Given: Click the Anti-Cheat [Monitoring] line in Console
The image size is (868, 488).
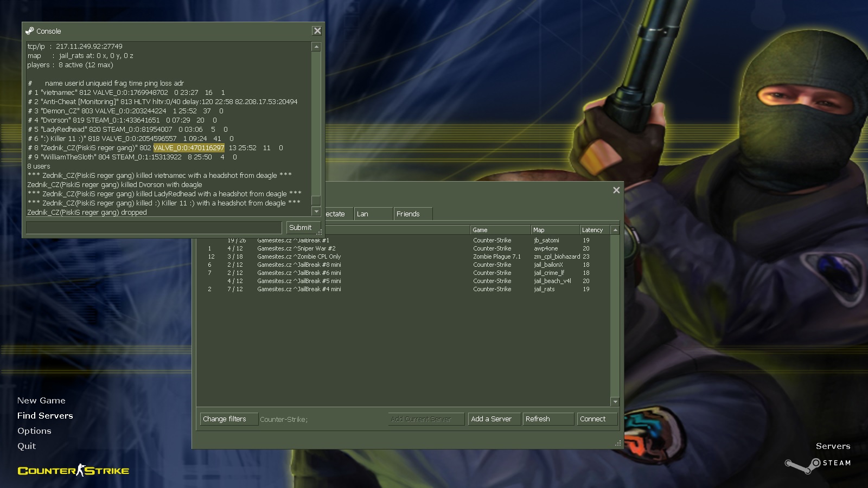Looking at the screenshot, I should (x=163, y=101).
